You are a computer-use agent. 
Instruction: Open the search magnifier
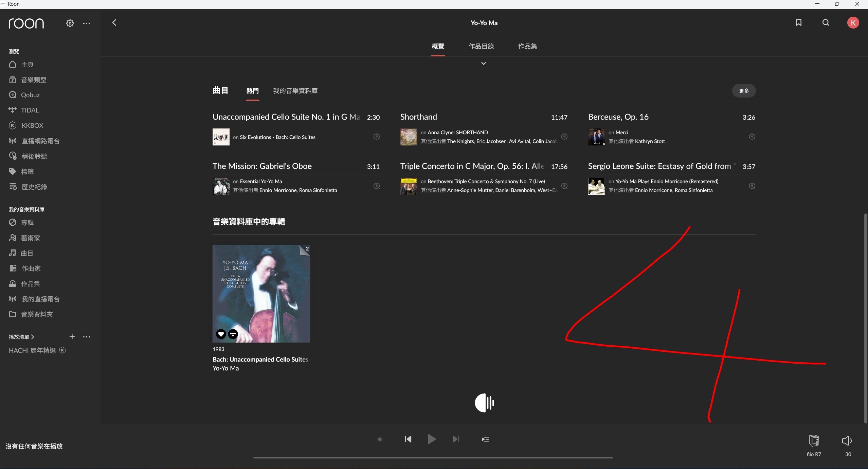click(826, 22)
